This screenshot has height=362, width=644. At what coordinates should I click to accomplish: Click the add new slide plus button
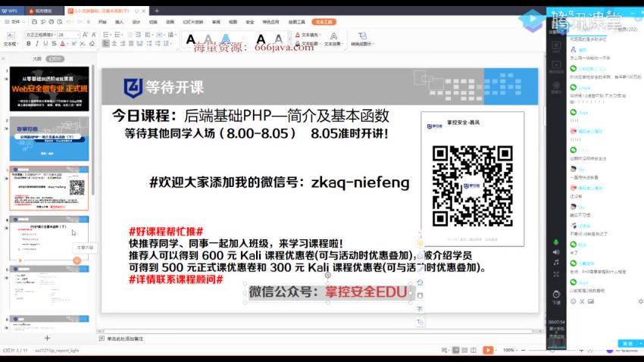coord(47,338)
